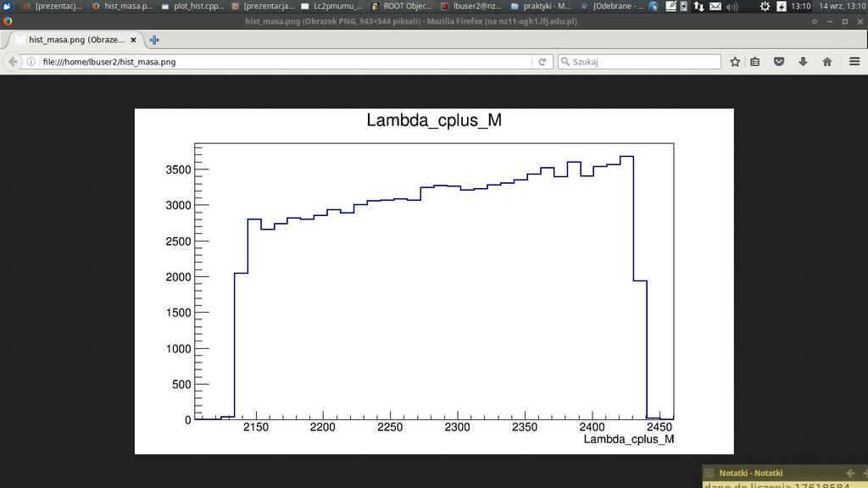The image size is (868, 488).
Task: Bookmark this page with the star icon
Action: 735,62
